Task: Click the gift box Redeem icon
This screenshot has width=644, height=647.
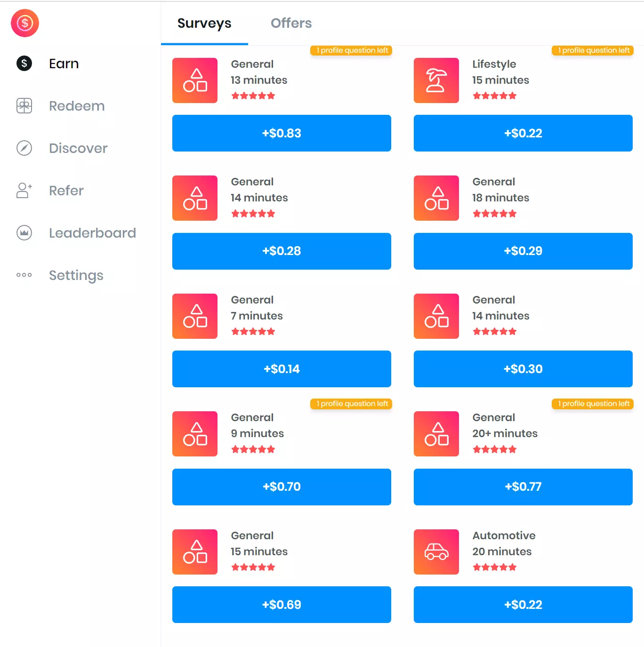Action: [24, 106]
